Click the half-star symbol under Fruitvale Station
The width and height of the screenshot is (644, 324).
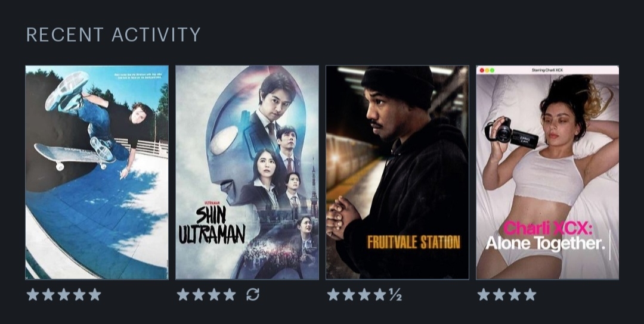pos(395,294)
